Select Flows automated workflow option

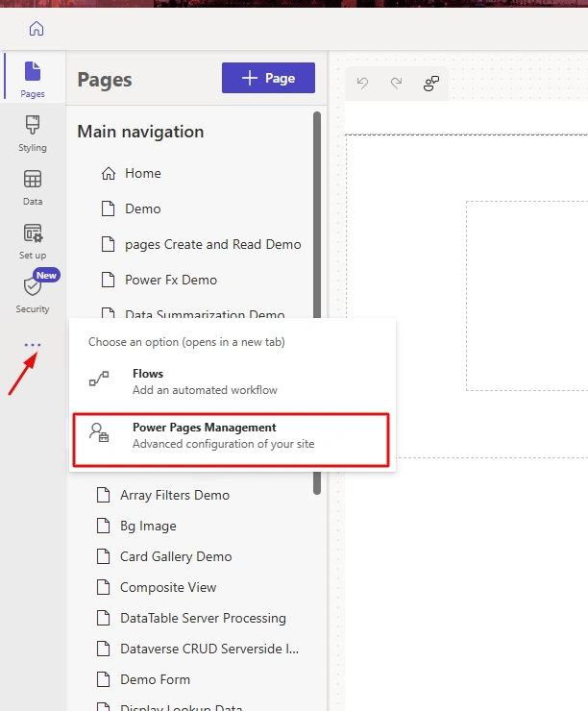pyautogui.click(x=233, y=381)
